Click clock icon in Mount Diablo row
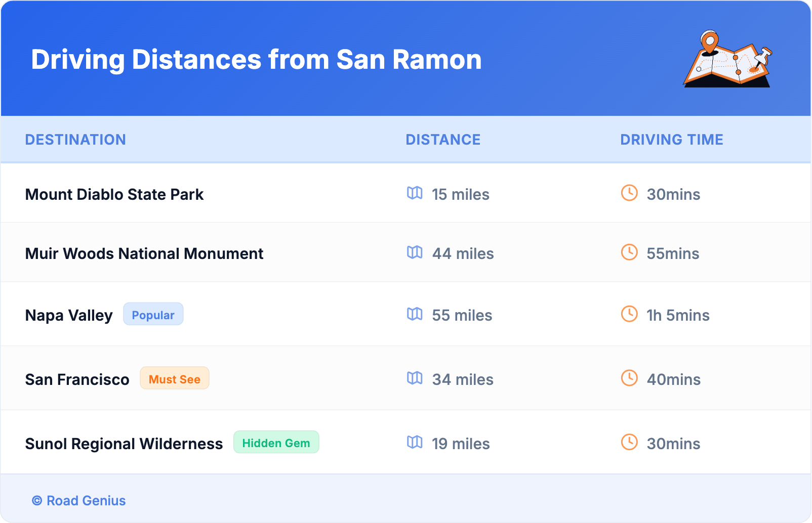The height and width of the screenshot is (523, 812). coord(629,193)
